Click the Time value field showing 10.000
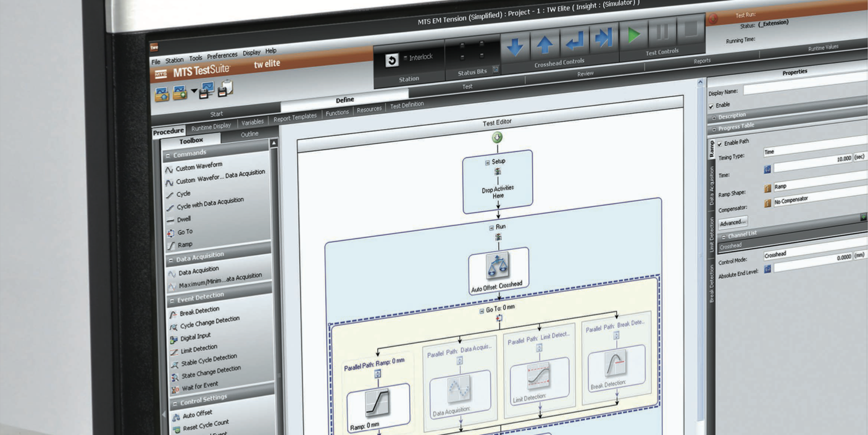The image size is (868, 435). pos(813,163)
